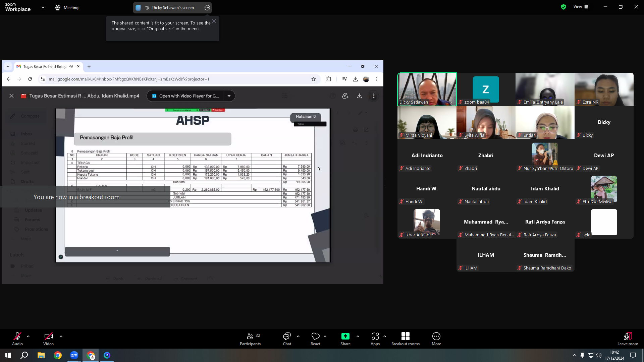Turn on camera with Video button

(48, 339)
